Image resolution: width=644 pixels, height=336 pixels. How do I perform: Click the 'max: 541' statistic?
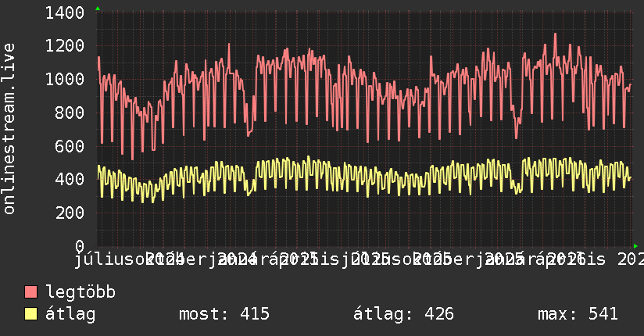578,314
